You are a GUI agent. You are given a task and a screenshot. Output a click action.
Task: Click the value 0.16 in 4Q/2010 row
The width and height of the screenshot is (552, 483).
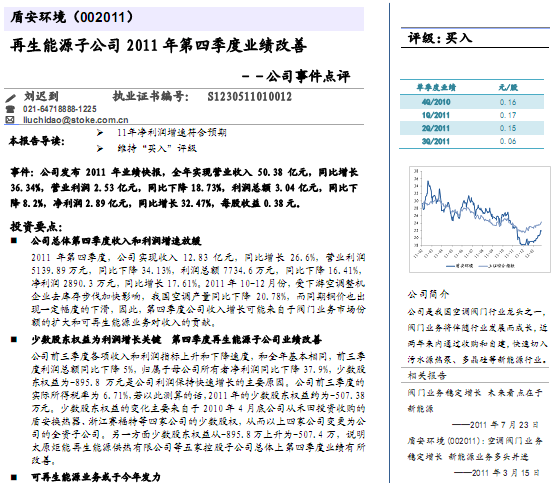coord(508,102)
